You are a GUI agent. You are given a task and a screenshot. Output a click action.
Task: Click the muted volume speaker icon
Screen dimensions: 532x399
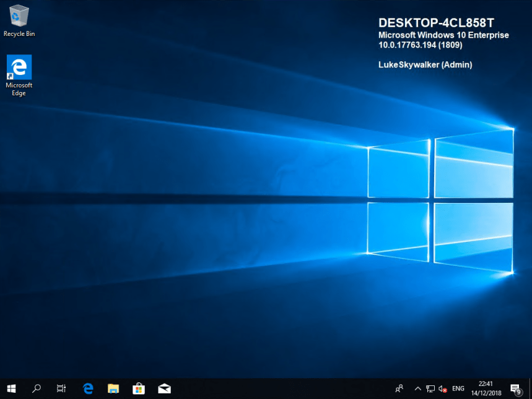tap(443, 388)
